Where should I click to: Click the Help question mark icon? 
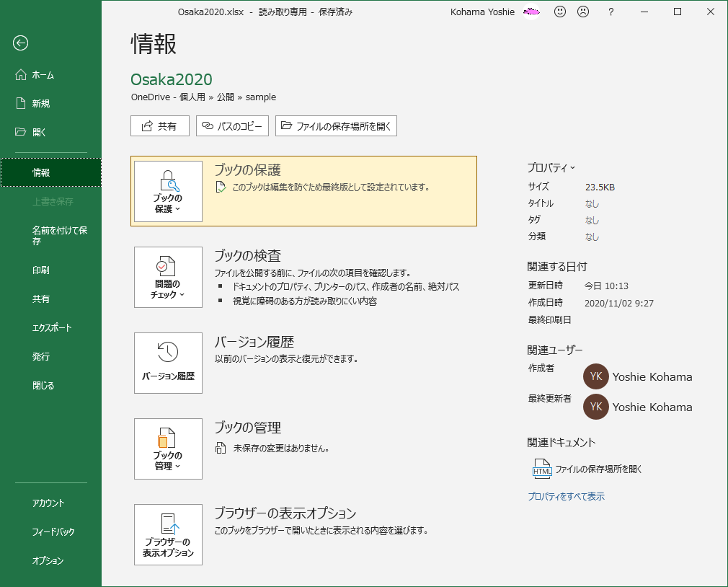coord(611,12)
